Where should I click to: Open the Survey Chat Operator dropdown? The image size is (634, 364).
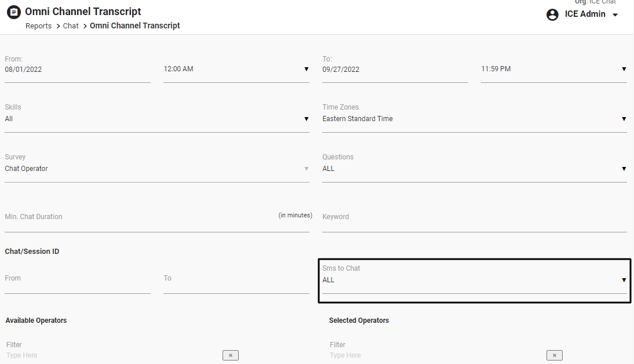tap(306, 169)
